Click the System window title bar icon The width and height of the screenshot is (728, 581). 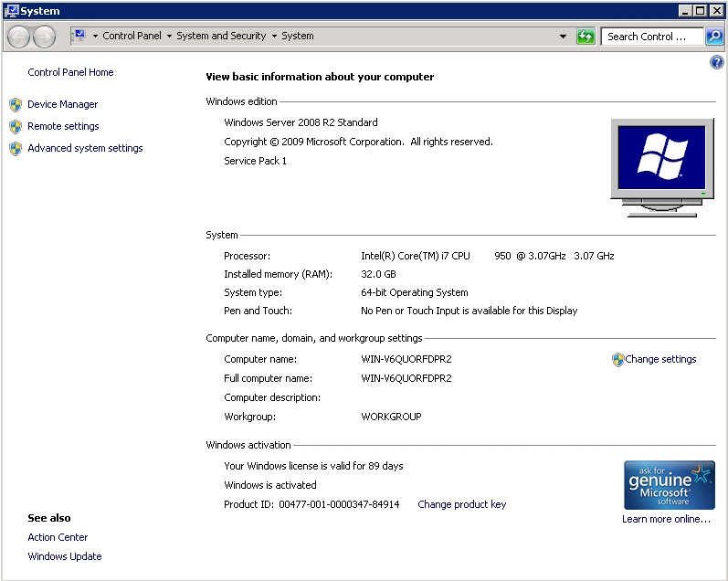[x=11, y=11]
